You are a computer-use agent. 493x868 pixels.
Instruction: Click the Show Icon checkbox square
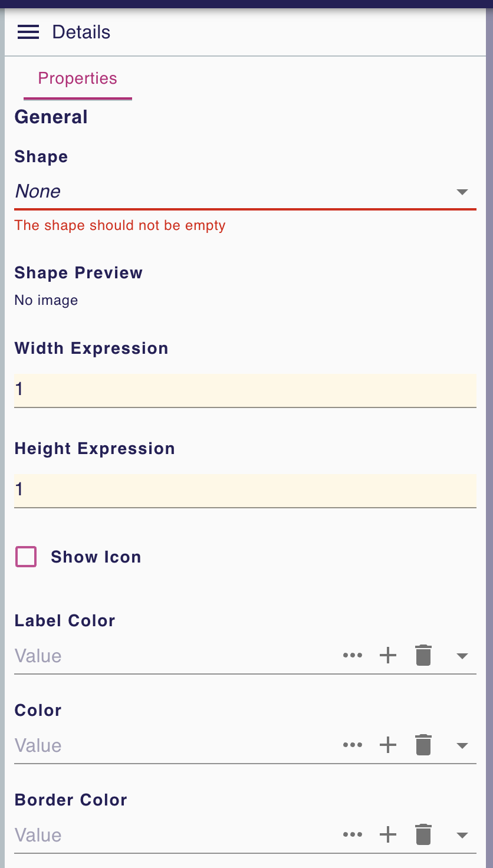pyautogui.click(x=26, y=557)
